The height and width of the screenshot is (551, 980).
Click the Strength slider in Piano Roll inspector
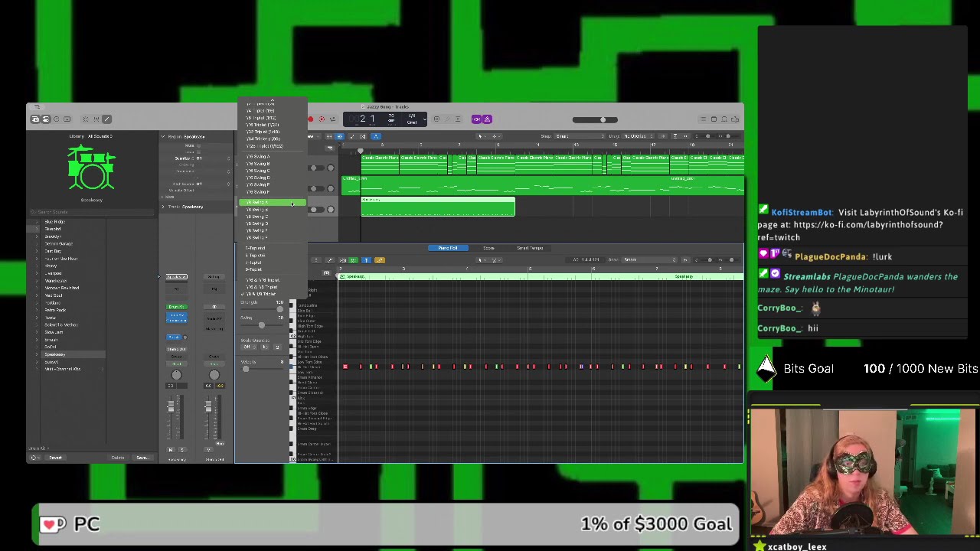pyautogui.click(x=261, y=309)
